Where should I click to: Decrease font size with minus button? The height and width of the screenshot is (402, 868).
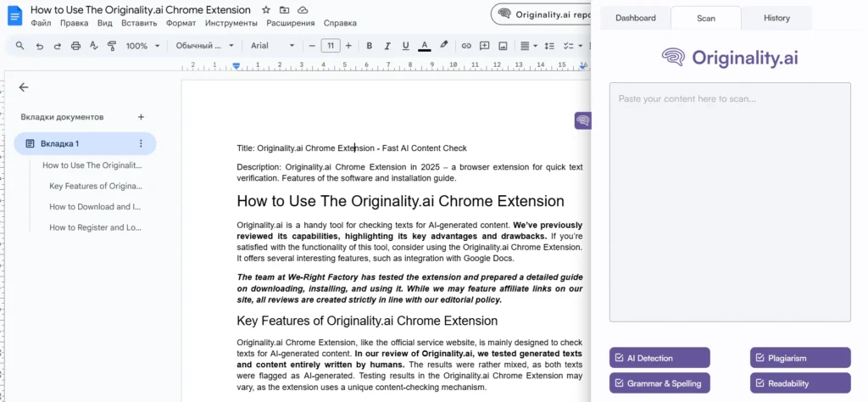point(312,46)
